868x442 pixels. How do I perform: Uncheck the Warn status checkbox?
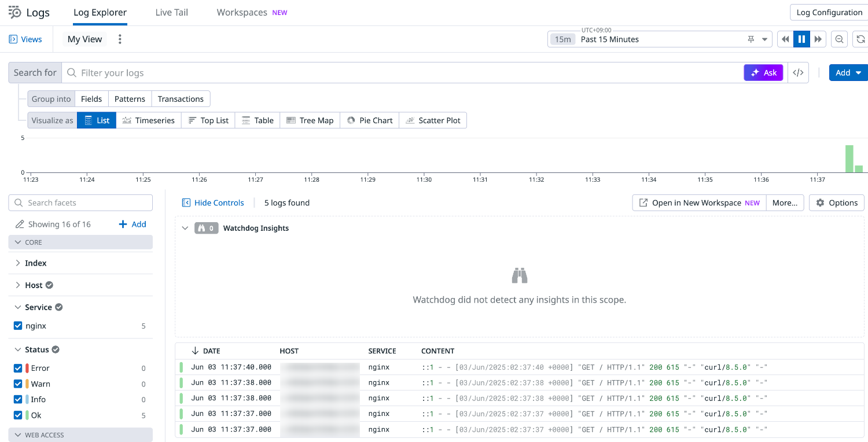coord(18,384)
